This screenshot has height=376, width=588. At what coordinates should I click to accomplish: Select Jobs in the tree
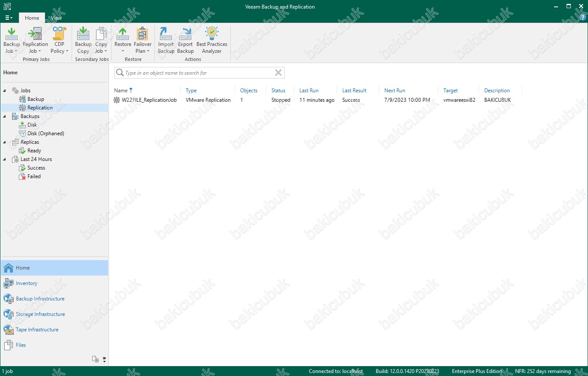25,91
